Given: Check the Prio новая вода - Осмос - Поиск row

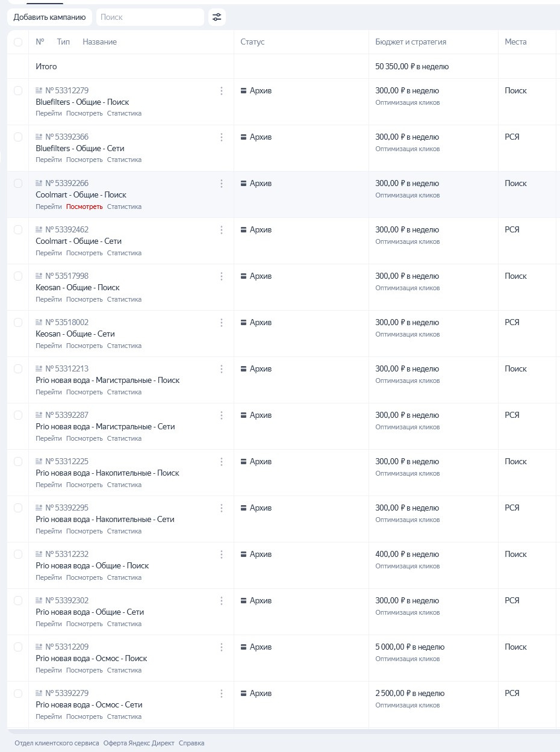Looking at the screenshot, I should pyautogui.click(x=18, y=647).
